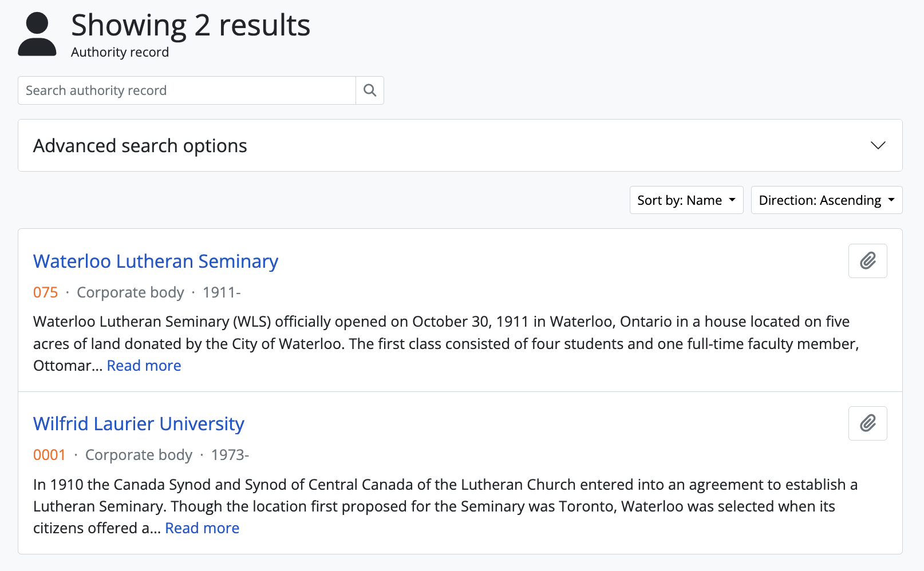
Task: Click paperclip icon for Wilfrid Laurier University
Action: pyautogui.click(x=867, y=423)
